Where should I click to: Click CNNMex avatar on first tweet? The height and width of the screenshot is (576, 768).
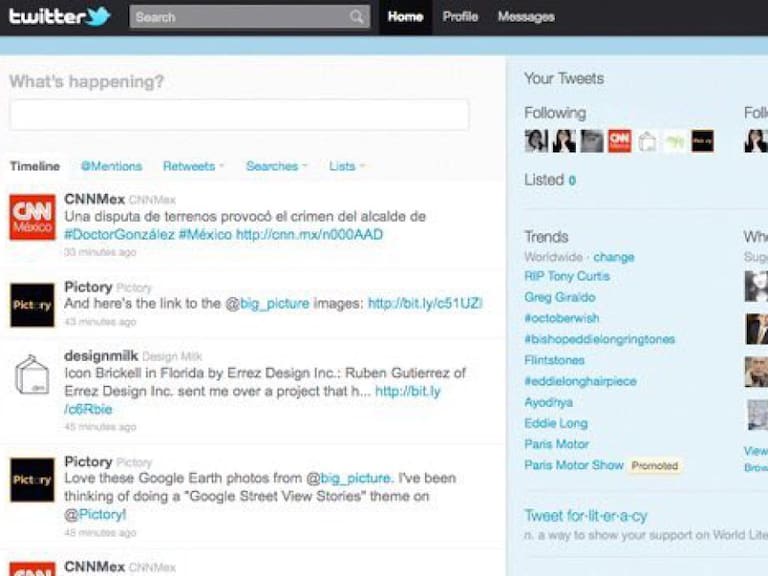(32, 217)
